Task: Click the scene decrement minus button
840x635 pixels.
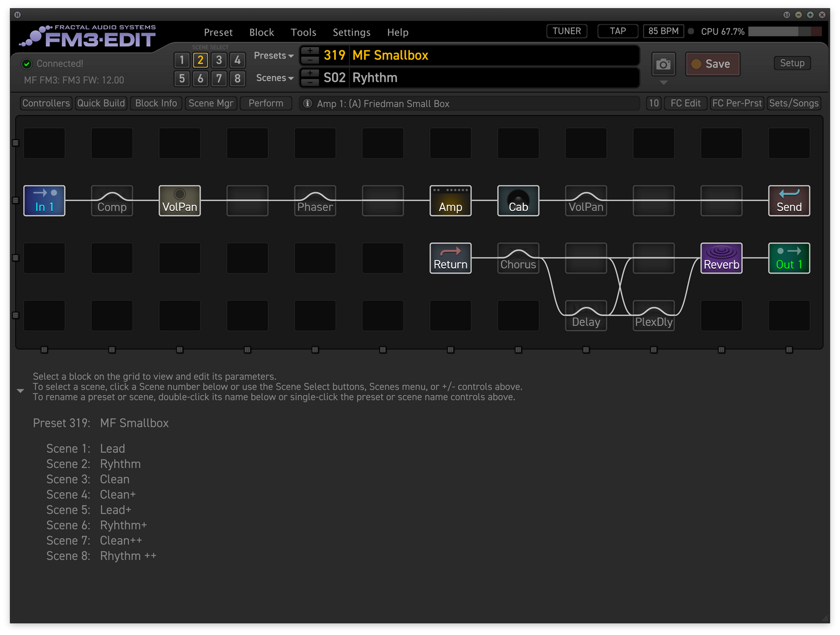Action: pyautogui.click(x=310, y=82)
